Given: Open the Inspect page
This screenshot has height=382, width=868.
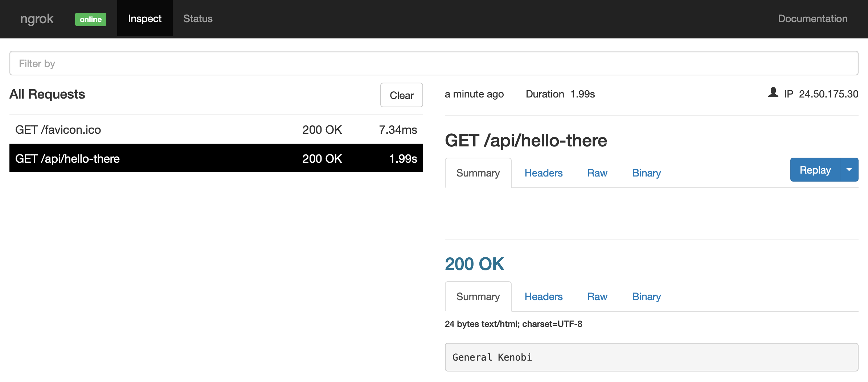Looking at the screenshot, I should click(144, 19).
